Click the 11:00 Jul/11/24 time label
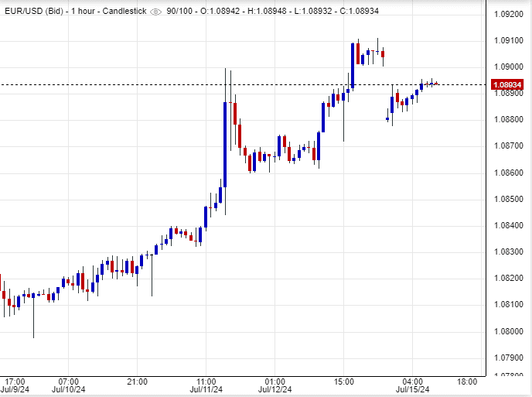The width and height of the screenshot is (532, 397). click(206, 385)
